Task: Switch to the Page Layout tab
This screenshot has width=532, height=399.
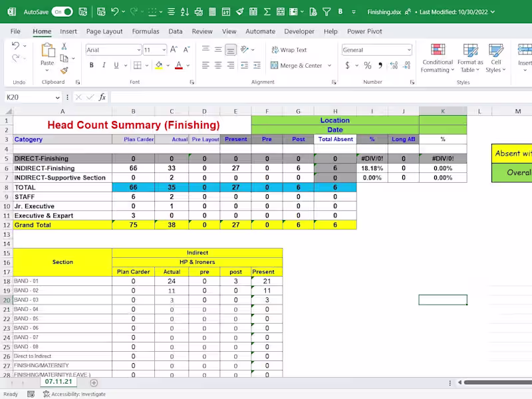Action: tap(104, 31)
